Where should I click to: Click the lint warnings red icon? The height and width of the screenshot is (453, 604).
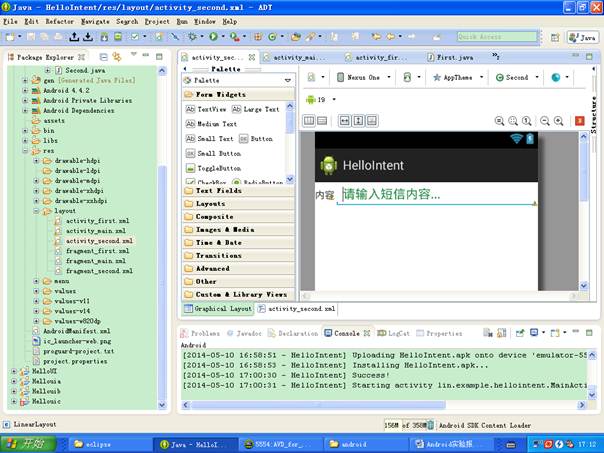tap(580, 121)
